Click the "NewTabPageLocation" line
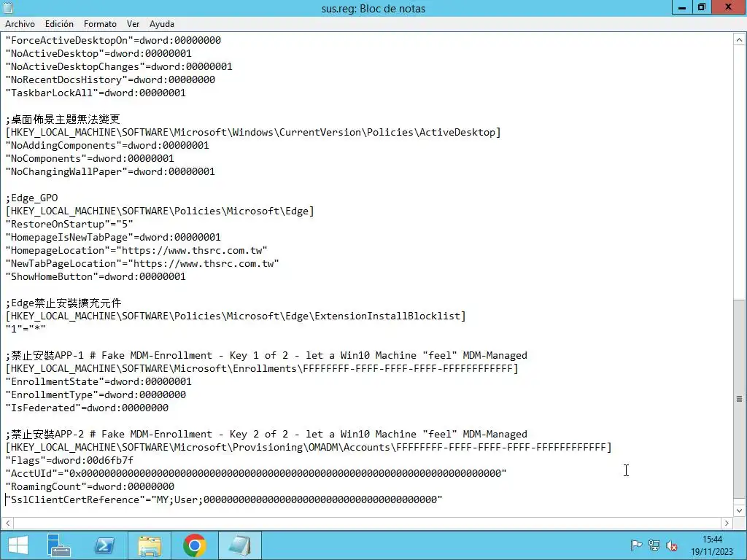Image resolution: width=747 pixels, height=560 pixels. pyautogui.click(x=142, y=263)
